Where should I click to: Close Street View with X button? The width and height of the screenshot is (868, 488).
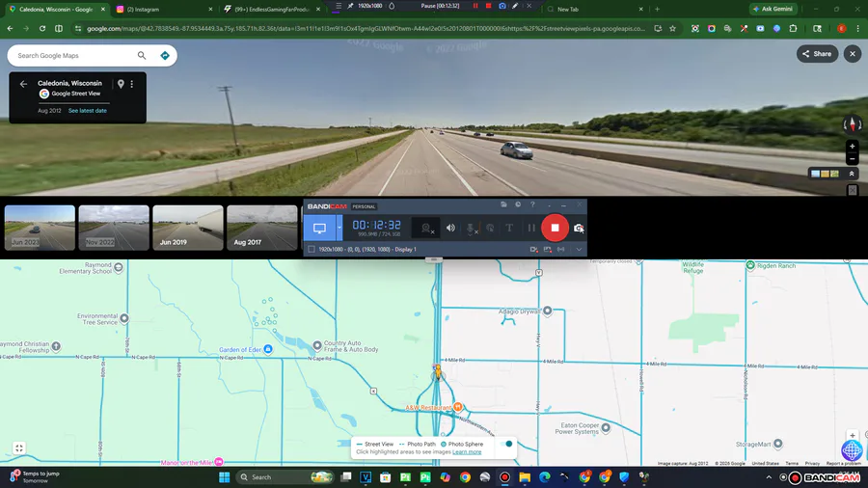853,54
